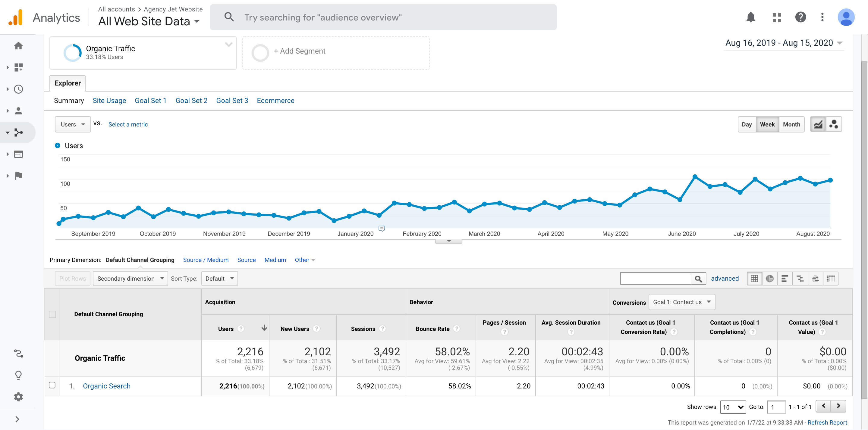Open the notifications bell

750,17
